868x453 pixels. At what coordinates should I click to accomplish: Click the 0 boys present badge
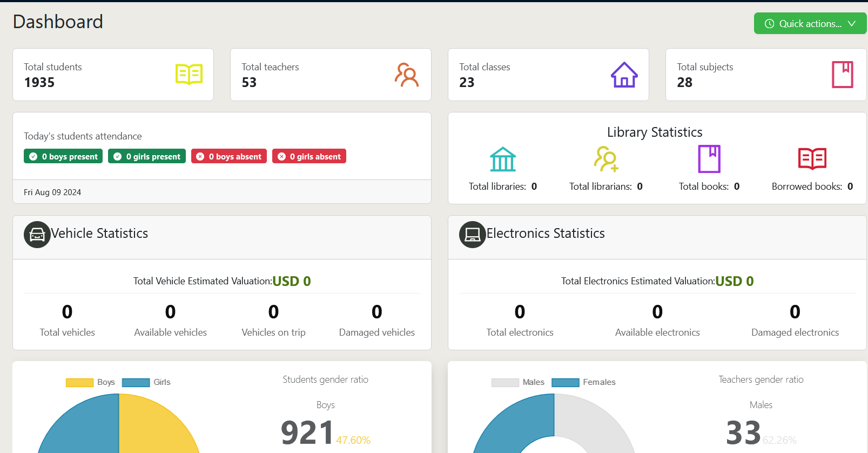(63, 156)
